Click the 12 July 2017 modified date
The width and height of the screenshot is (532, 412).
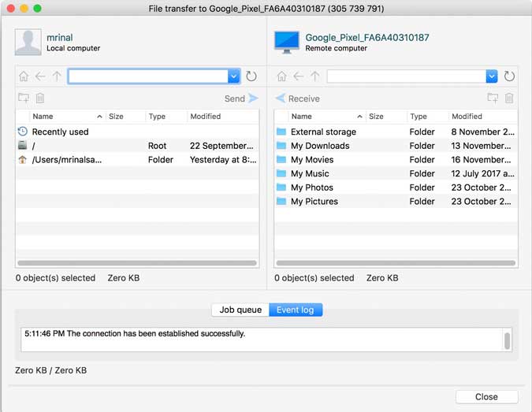482,173
